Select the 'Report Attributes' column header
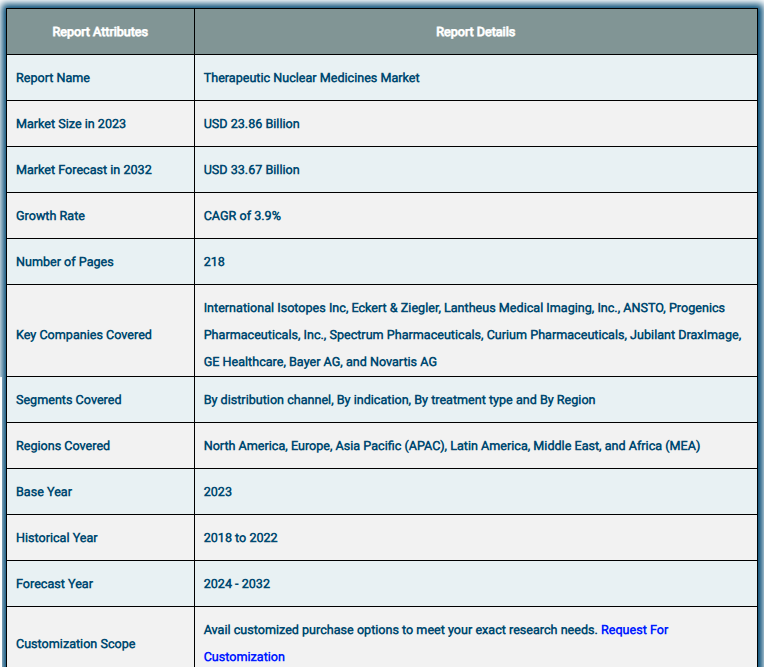 tap(100, 32)
